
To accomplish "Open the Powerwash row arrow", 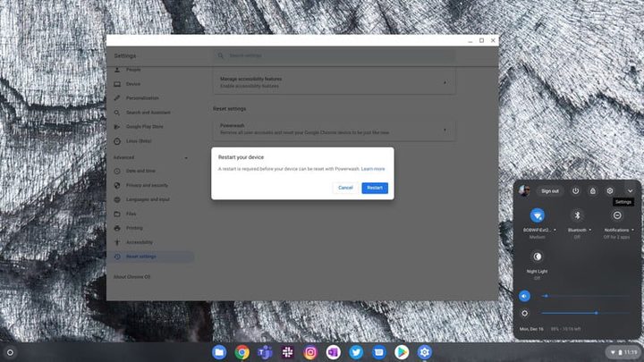I will tap(445, 130).
